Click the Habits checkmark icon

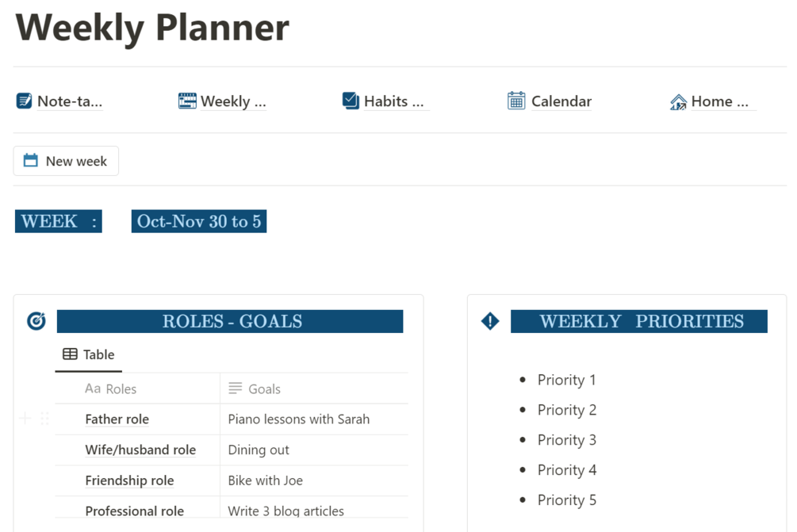tap(351, 101)
